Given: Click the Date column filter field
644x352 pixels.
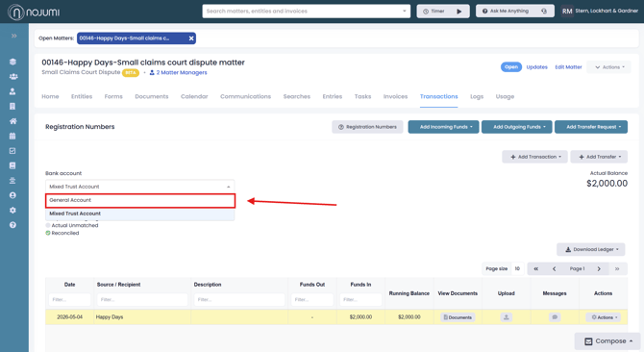Looking at the screenshot, I should point(69,299).
